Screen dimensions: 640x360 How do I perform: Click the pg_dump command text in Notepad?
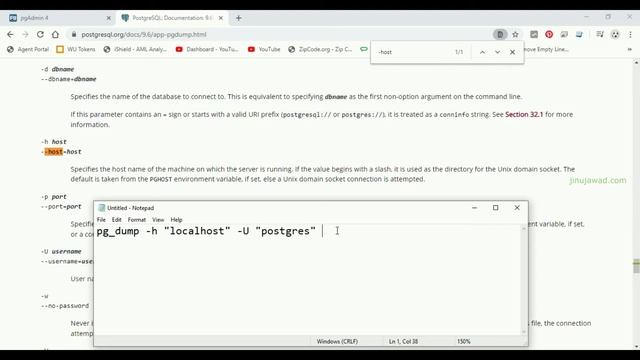206,231
